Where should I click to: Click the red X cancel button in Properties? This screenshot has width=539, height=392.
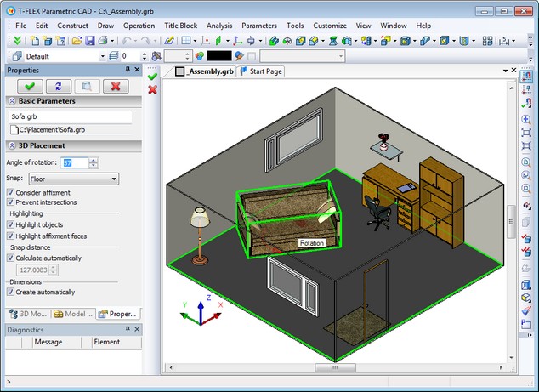pyautogui.click(x=115, y=86)
